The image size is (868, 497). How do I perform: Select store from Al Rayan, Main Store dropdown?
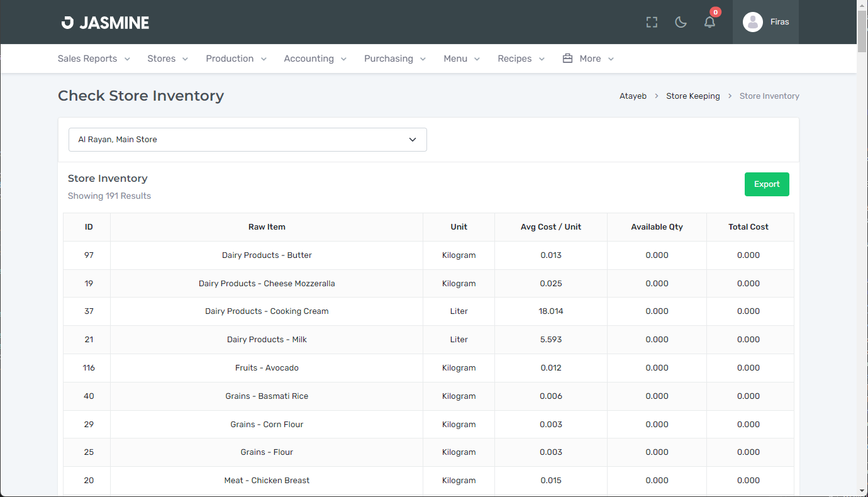tap(247, 140)
